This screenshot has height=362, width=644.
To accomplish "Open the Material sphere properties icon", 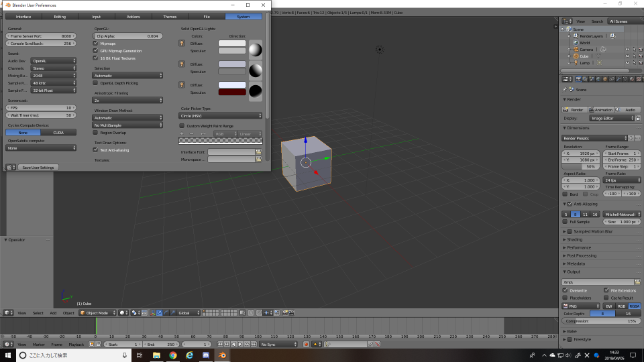I will click(x=632, y=79).
